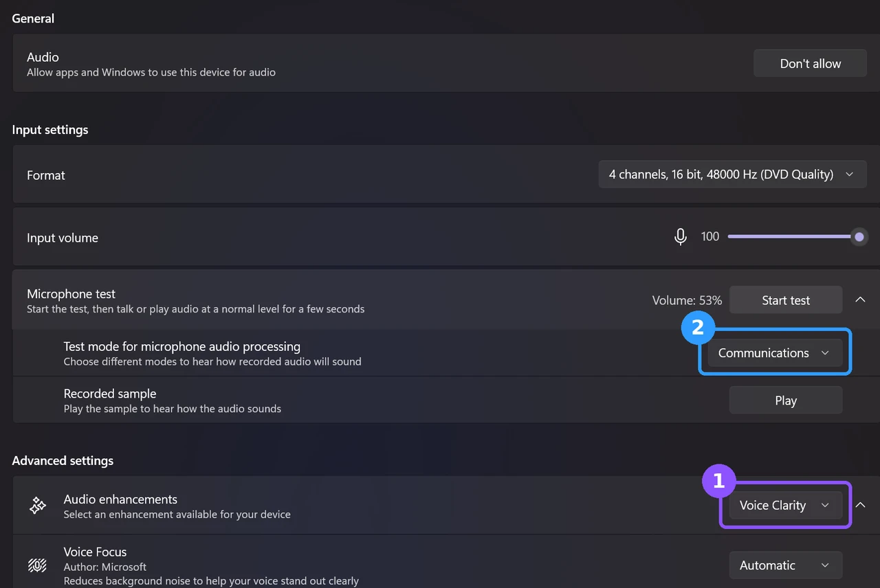Click the Input settings heading
Screen dimensions: 880x588
point(50,130)
